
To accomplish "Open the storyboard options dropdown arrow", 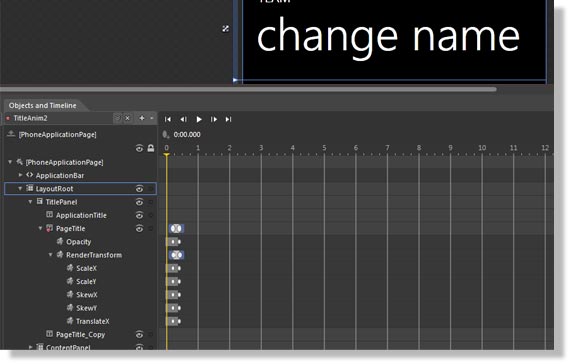I will point(151,118).
